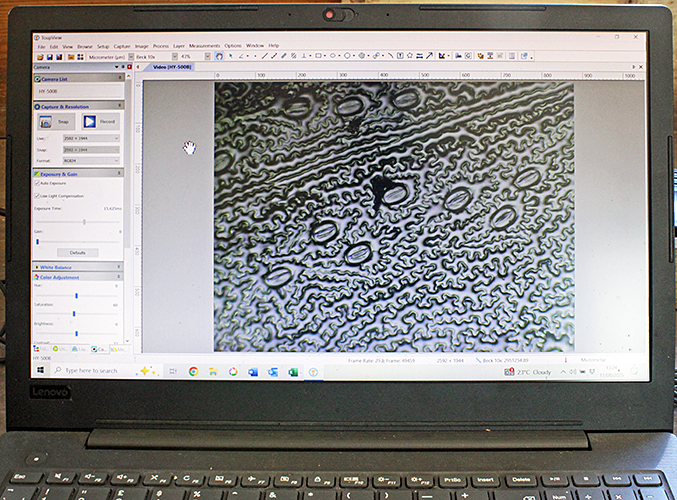Screen dimensions: 677x500
Task: Click the Saturation slider
Action: (77, 313)
